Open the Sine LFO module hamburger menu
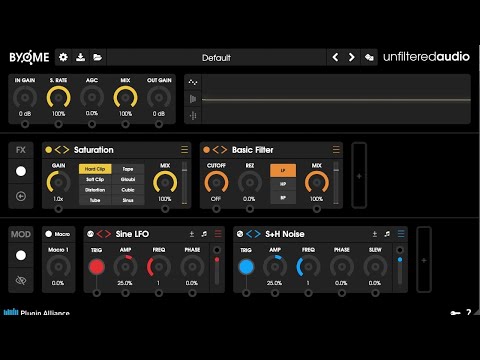The height and width of the screenshot is (360, 480). [x=218, y=234]
